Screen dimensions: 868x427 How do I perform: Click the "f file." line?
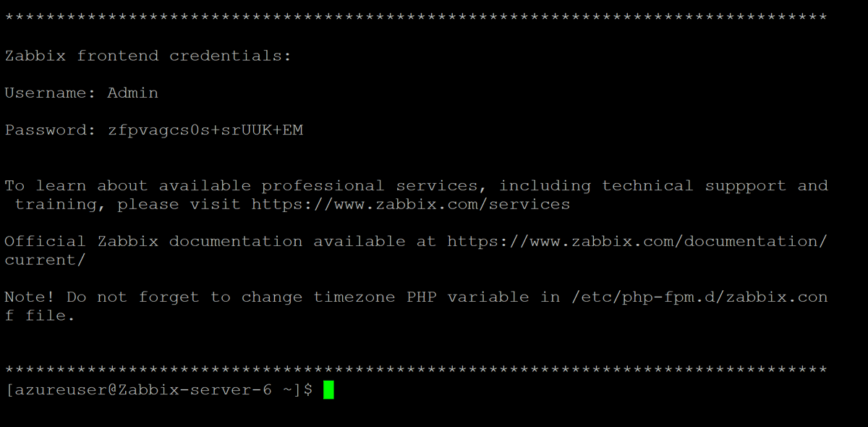click(40, 316)
